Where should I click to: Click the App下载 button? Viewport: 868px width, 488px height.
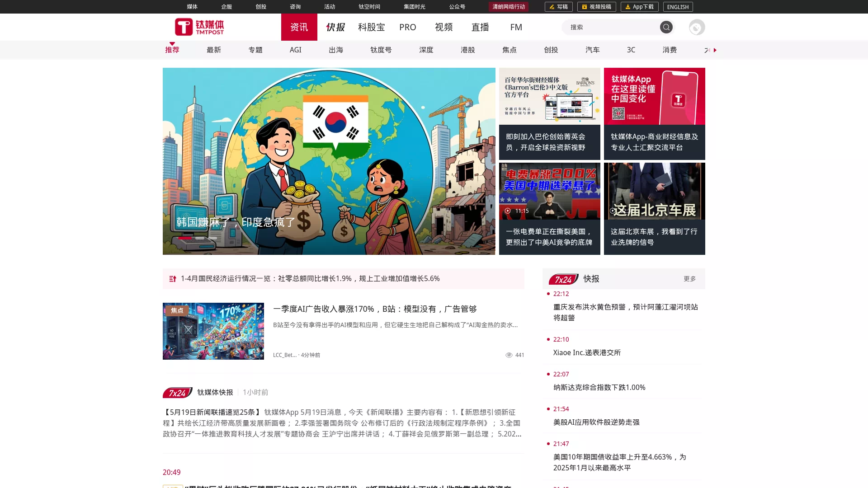pos(639,7)
